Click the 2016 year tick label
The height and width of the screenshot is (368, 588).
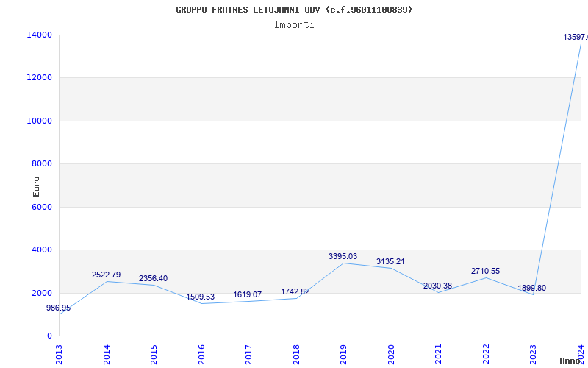point(201,354)
